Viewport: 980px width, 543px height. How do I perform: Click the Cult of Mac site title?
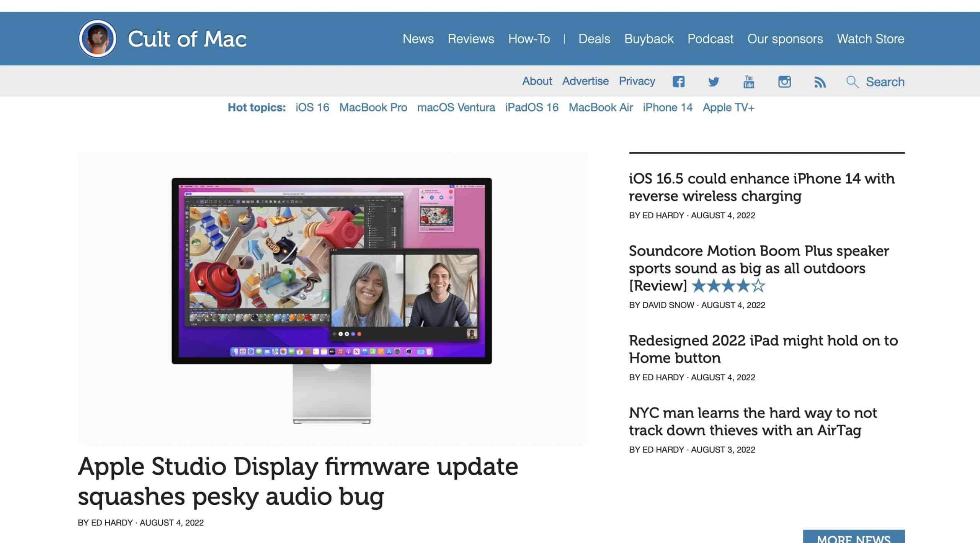187,39
